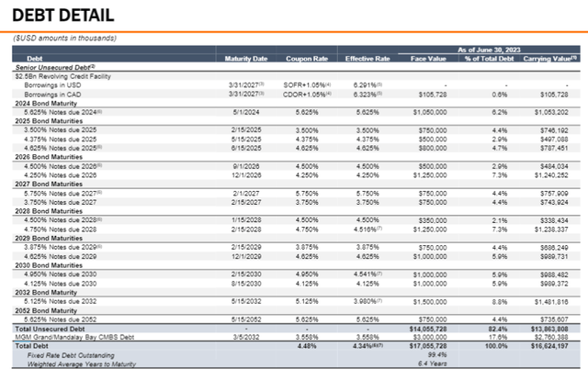The image size is (588, 369).
Task: Select the '($USD amounts in thousands)' note
Action: tap(65, 39)
